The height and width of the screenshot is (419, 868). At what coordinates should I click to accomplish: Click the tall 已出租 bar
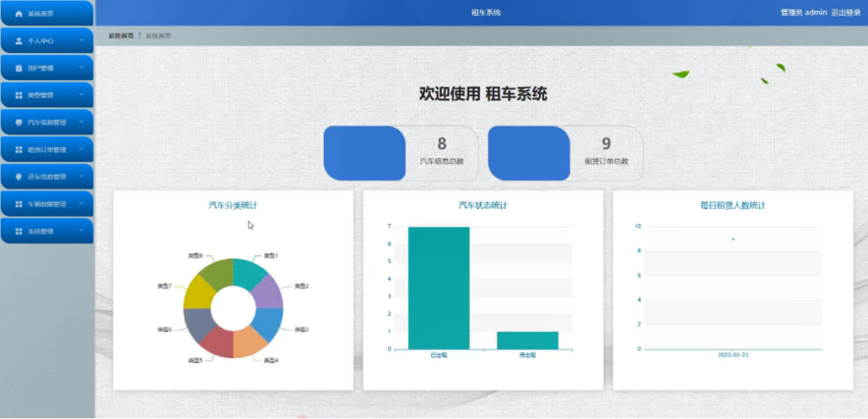[439, 288]
